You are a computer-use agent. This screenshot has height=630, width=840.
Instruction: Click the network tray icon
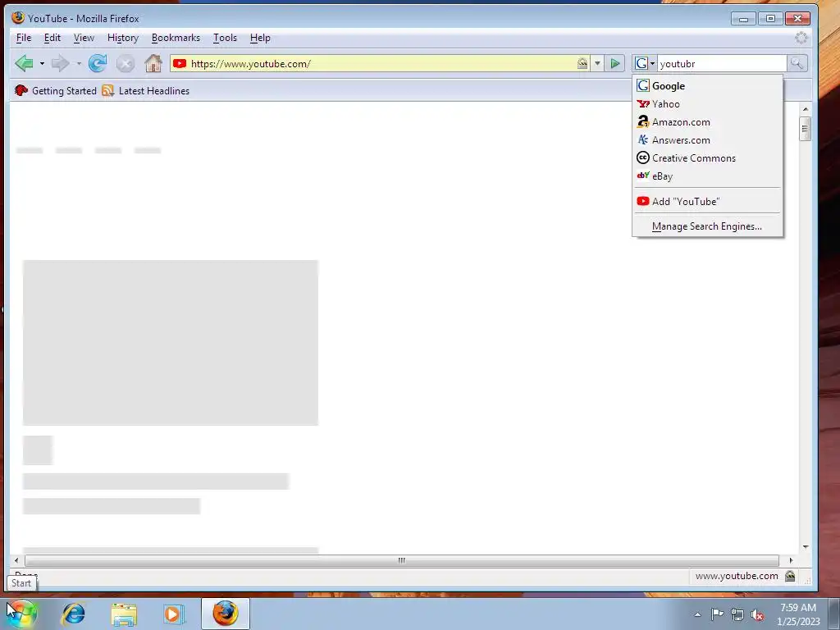pos(737,615)
